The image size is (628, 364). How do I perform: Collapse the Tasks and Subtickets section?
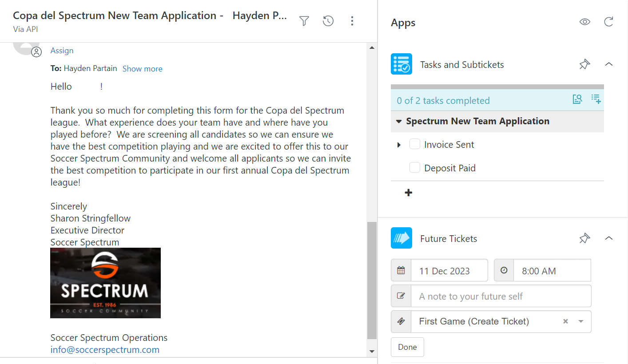609,64
